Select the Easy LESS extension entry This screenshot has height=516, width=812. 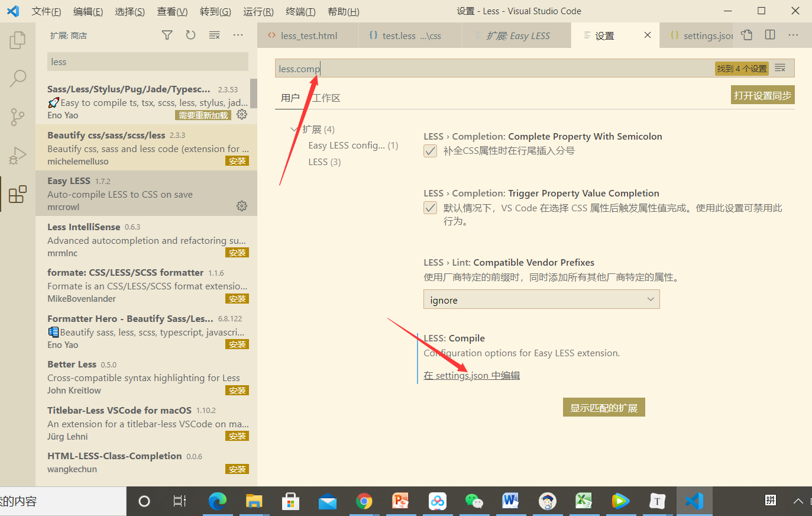pyautogui.click(x=146, y=193)
